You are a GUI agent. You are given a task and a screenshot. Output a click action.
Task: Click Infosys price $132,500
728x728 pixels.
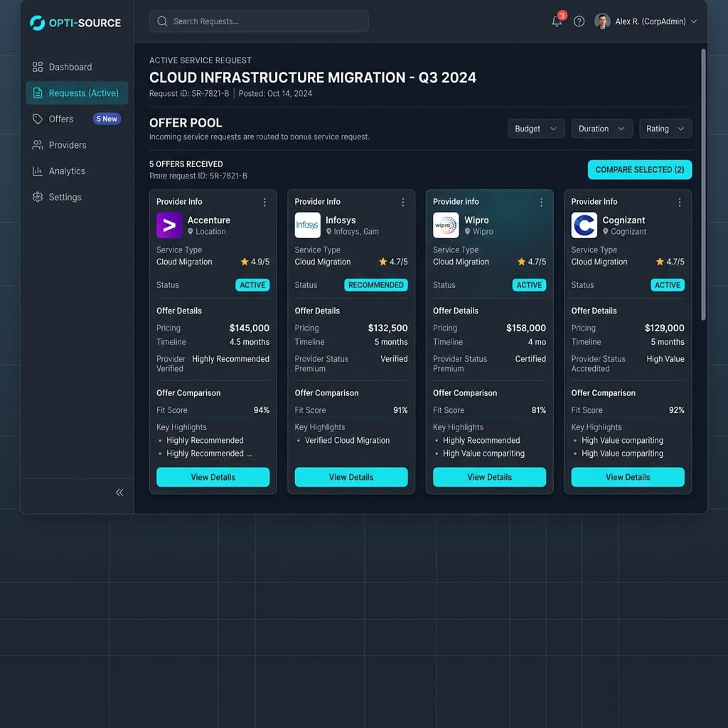tap(387, 328)
